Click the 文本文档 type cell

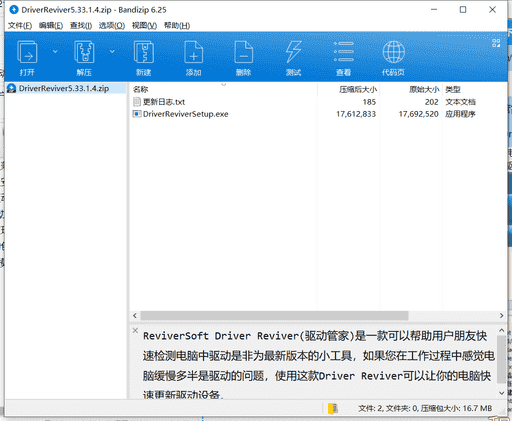click(460, 102)
